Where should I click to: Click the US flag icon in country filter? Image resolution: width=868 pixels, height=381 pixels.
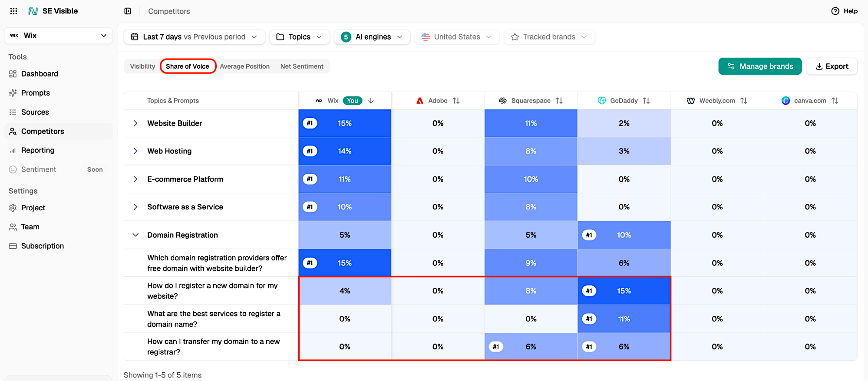tap(426, 37)
